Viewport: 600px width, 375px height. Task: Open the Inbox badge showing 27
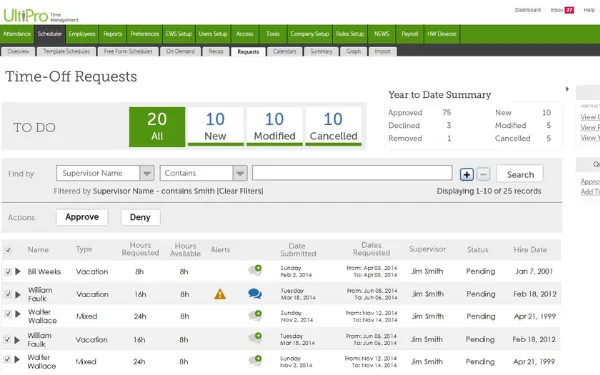[x=569, y=10]
